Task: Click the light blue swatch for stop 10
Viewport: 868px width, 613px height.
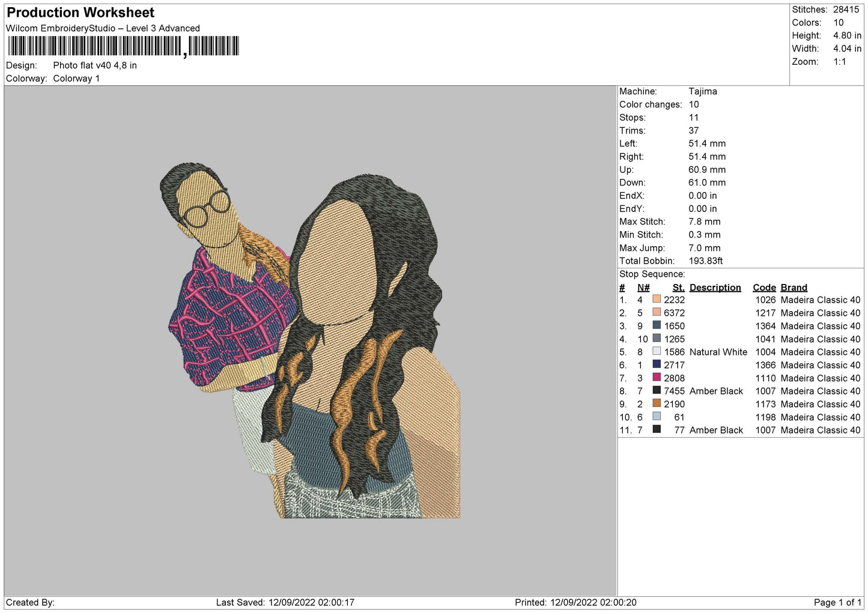Action: 657,416
